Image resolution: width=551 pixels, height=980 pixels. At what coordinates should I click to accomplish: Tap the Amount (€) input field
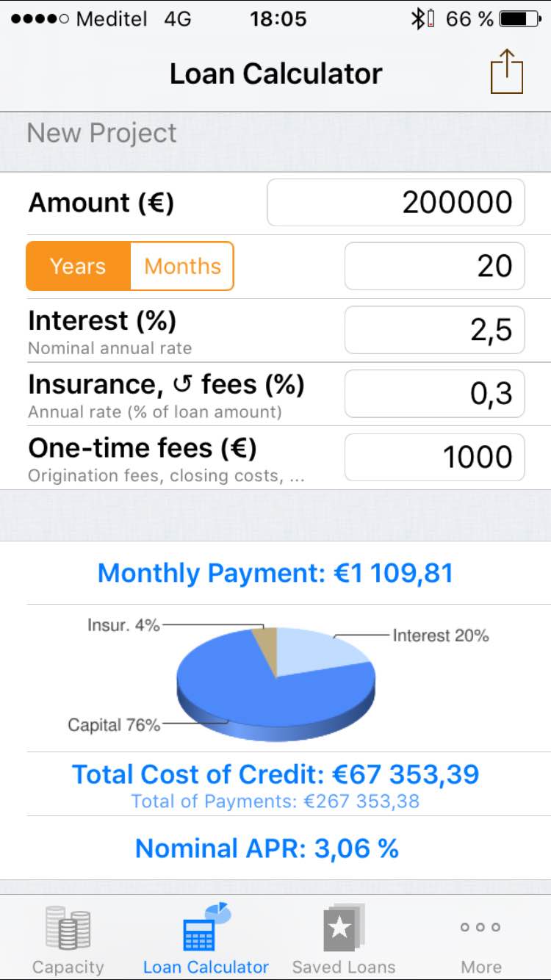click(395, 202)
